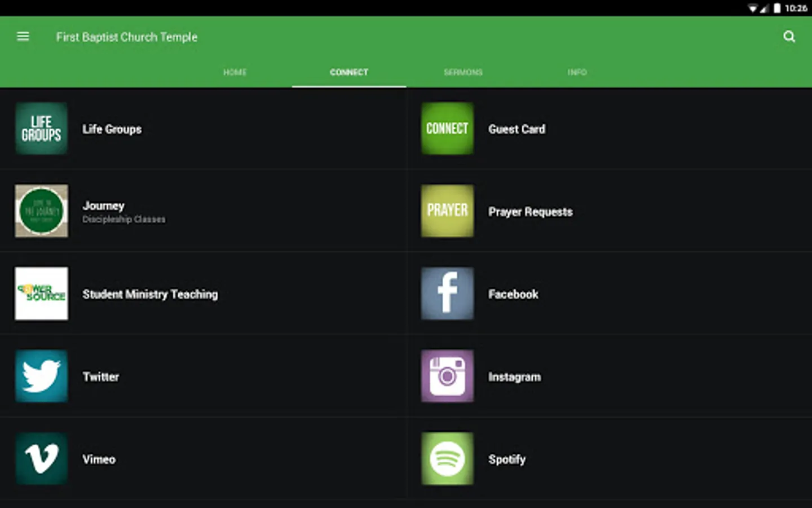Tap the search magnifier icon
This screenshot has height=508, width=812.
[x=789, y=37]
